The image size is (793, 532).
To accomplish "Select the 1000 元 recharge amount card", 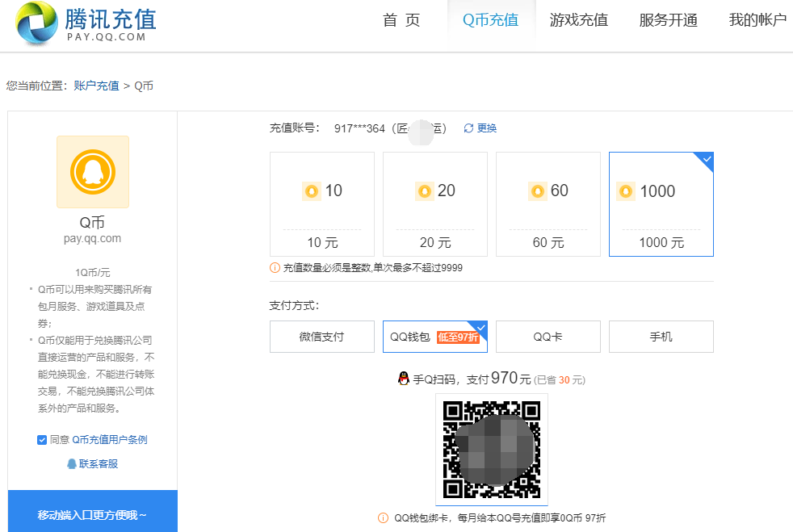I will [x=661, y=204].
